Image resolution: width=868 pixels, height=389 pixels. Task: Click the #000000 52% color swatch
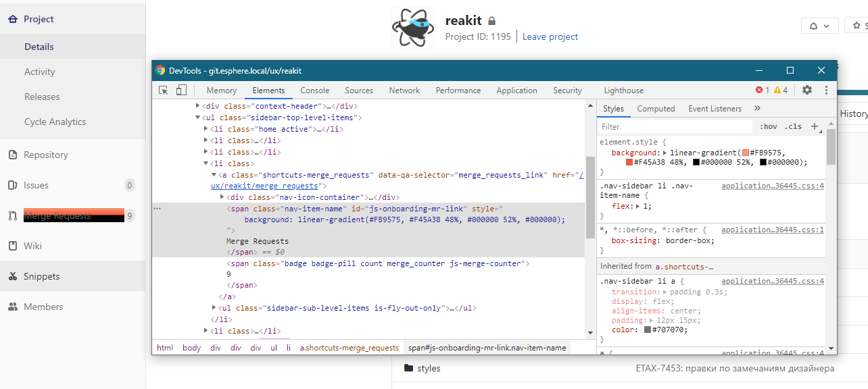(696, 162)
